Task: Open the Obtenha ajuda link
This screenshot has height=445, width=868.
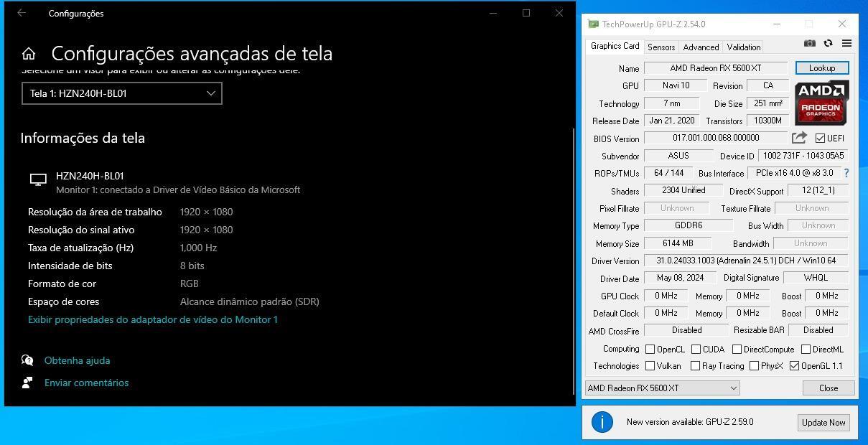Action: (77, 360)
